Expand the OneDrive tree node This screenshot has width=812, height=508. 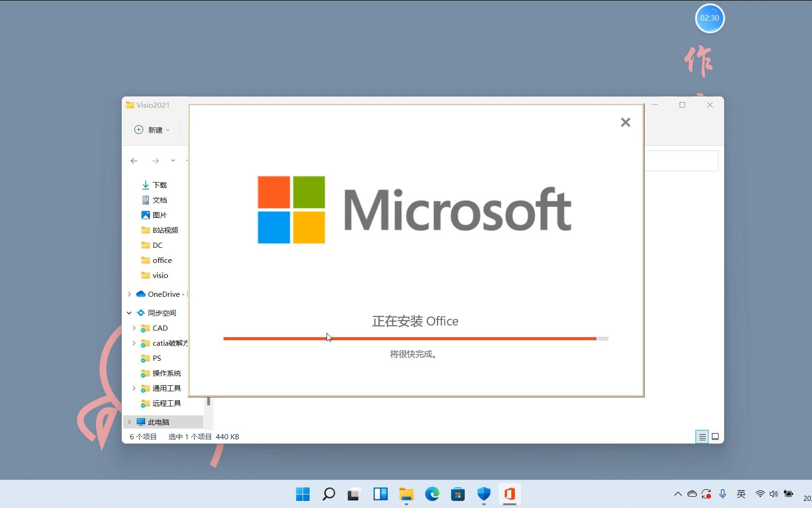click(129, 294)
